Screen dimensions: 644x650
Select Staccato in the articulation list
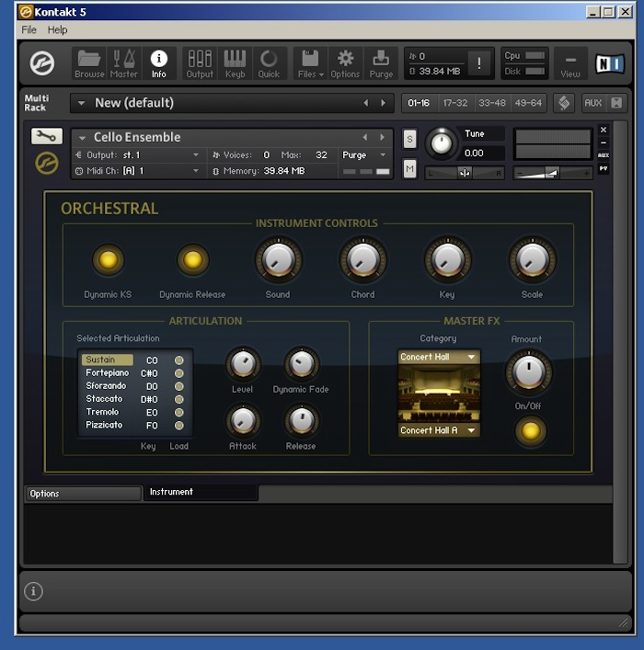(104, 399)
